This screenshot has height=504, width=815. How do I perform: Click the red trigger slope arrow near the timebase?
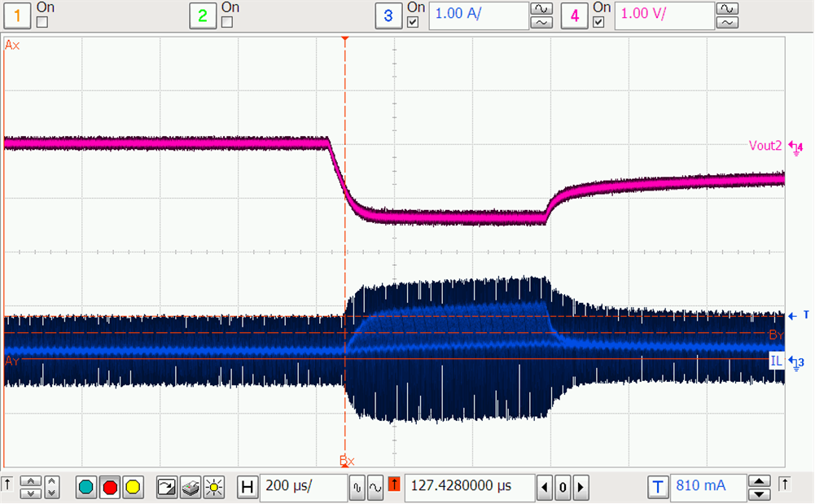[x=395, y=483]
